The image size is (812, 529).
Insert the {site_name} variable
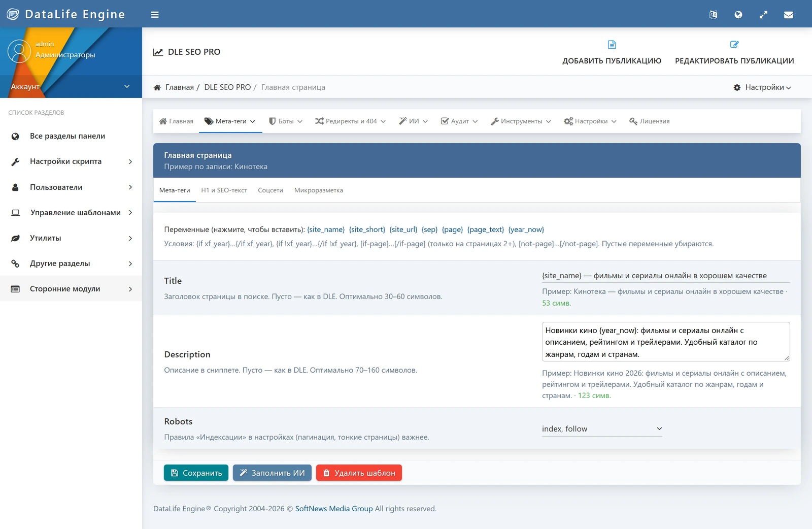click(x=326, y=229)
